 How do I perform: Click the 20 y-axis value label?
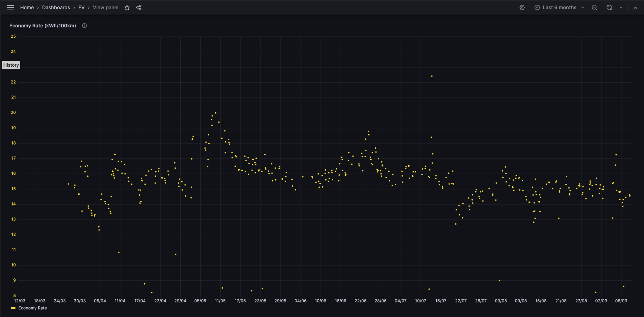click(x=13, y=113)
